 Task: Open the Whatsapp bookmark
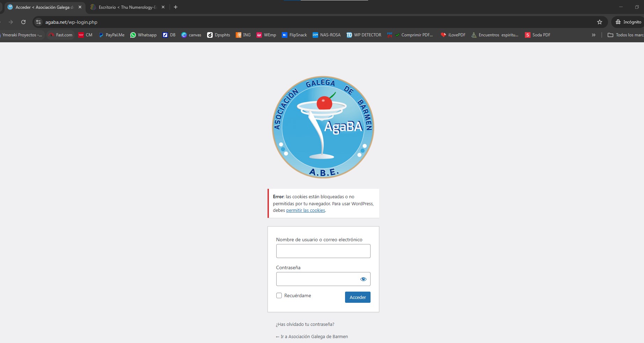coord(144,35)
